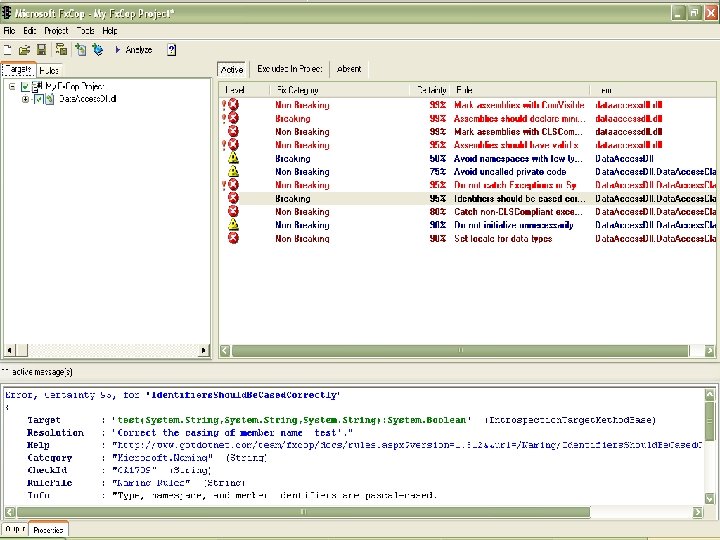Toggle the DataAccessDll.dll checkbox
Viewport: 720px width, 540px height.
coord(39,99)
